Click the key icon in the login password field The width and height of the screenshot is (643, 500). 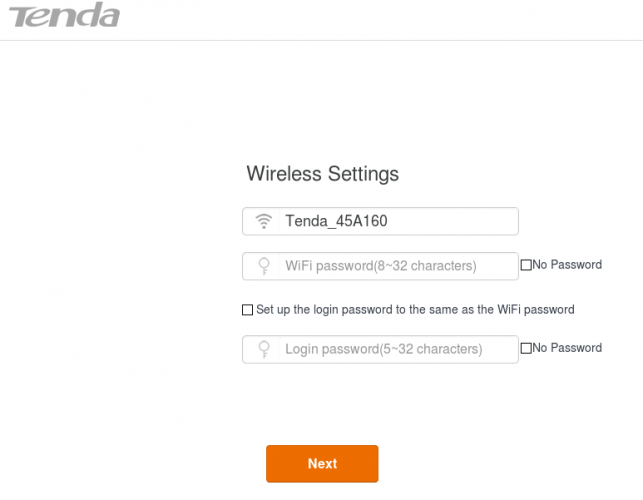pos(264,349)
